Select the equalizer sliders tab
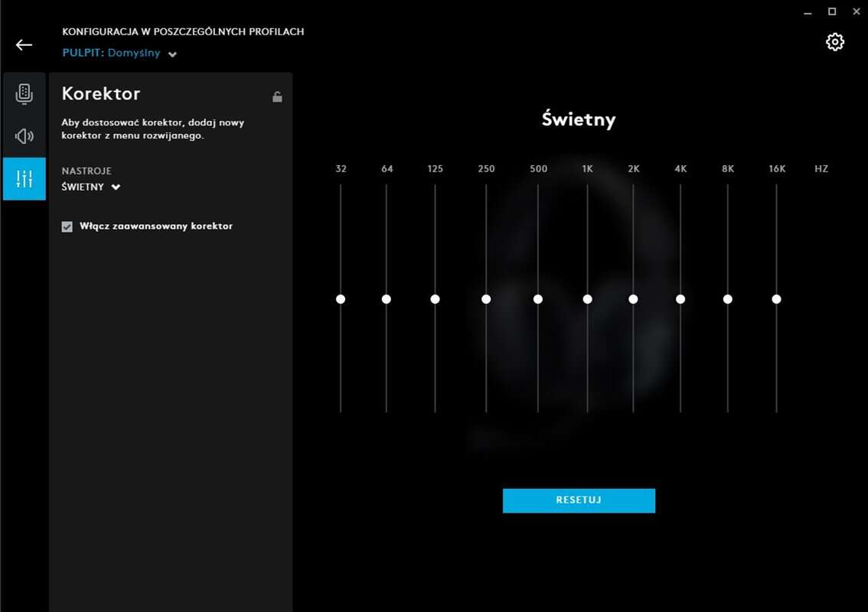Screen dimensions: 868x612 [24, 179]
